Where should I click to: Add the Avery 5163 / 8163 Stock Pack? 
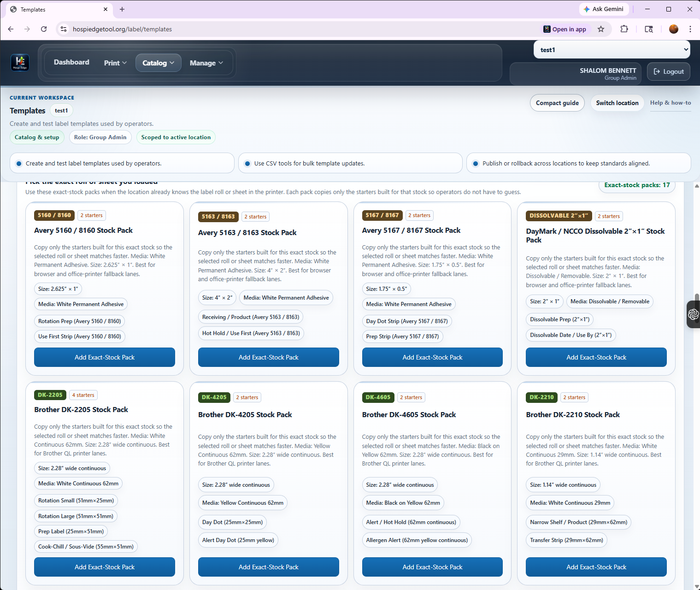(269, 357)
